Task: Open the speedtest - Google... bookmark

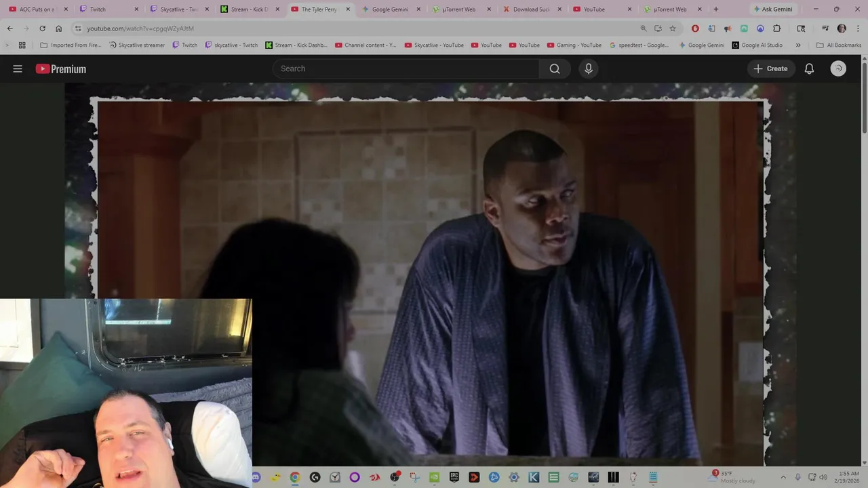Action: [x=639, y=45]
